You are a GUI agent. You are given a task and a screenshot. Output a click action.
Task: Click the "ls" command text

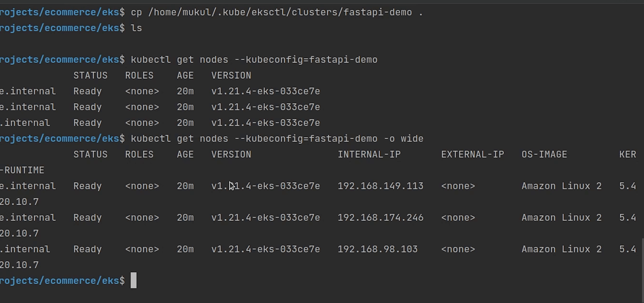[x=136, y=28]
